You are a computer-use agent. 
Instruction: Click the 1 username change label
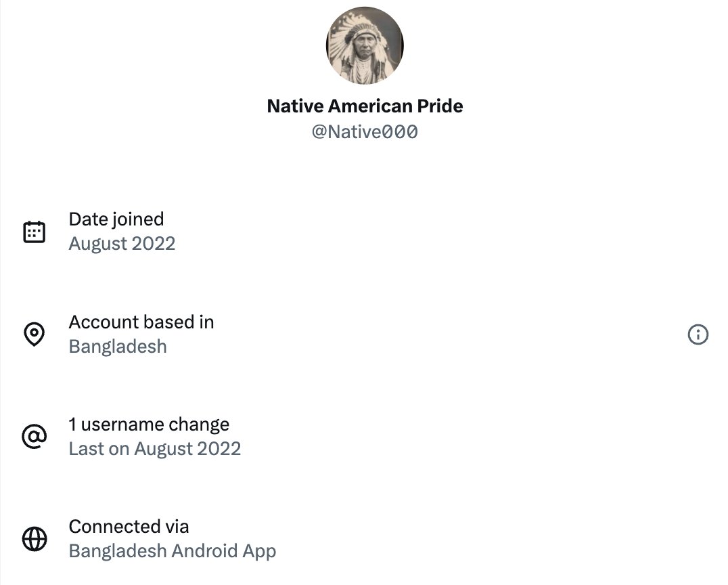149,424
